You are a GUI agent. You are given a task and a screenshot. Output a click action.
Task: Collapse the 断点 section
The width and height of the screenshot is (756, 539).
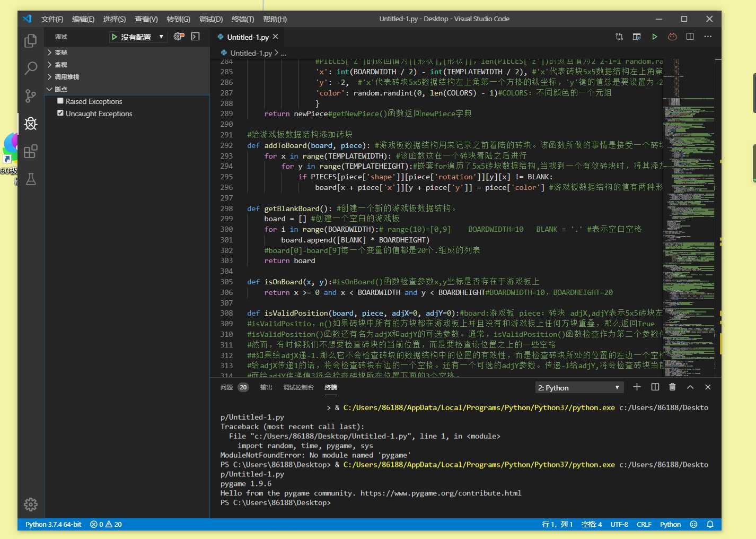coord(127,89)
